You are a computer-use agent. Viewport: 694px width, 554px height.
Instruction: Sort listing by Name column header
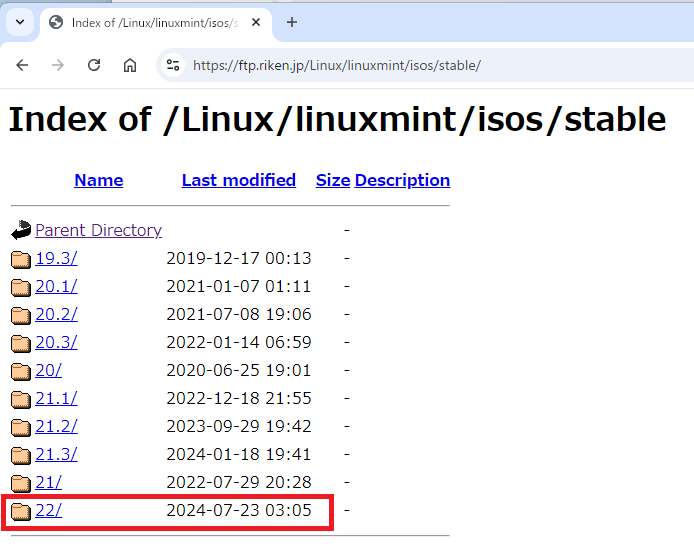pos(98,180)
